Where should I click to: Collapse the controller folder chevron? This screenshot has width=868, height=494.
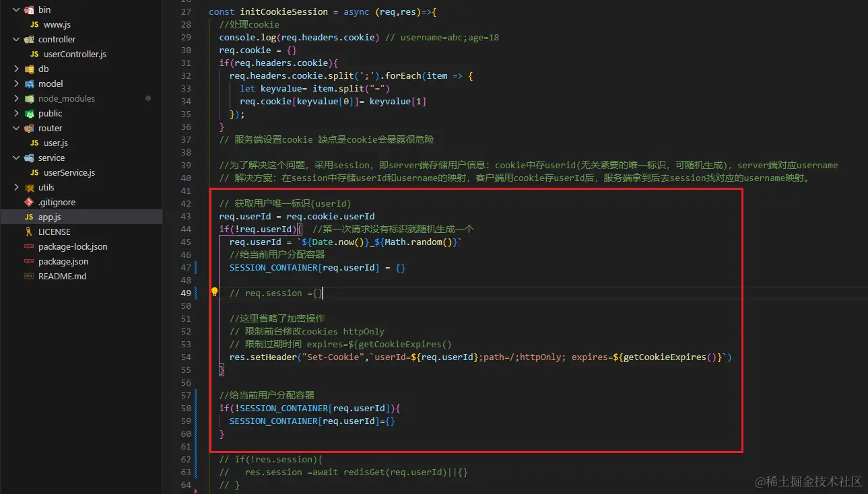16,40
